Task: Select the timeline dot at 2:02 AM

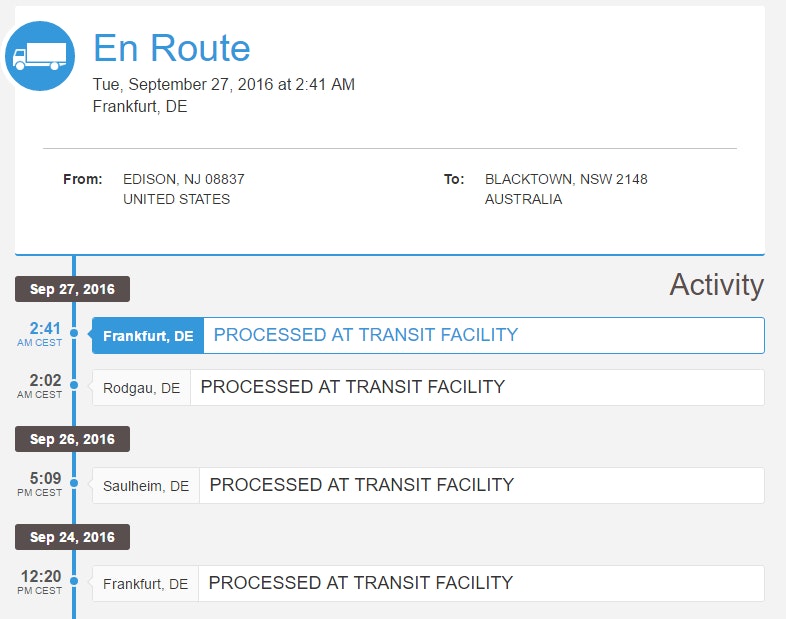Action: 74,387
